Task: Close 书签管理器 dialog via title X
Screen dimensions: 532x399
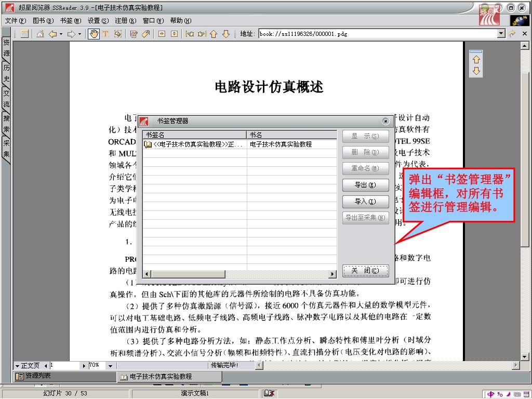Action: click(385, 121)
